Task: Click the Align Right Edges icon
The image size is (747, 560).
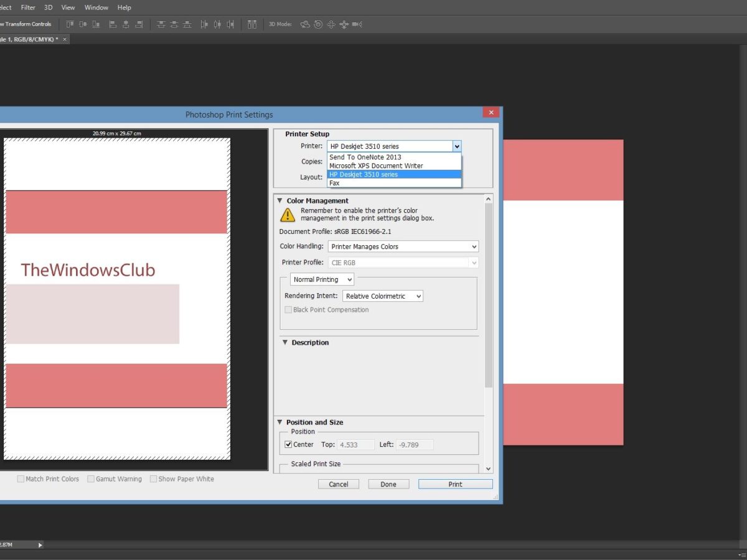Action: click(x=139, y=24)
